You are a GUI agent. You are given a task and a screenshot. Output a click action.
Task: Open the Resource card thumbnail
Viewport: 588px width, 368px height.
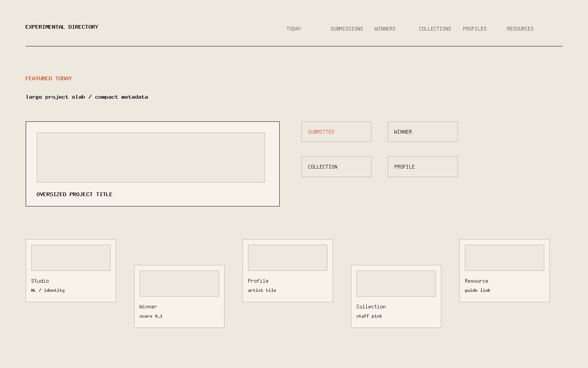click(x=505, y=258)
